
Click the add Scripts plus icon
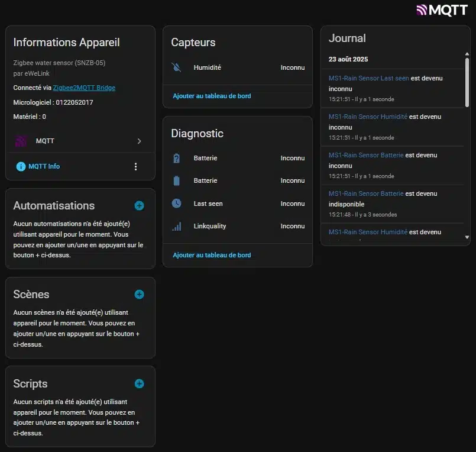coord(139,383)
